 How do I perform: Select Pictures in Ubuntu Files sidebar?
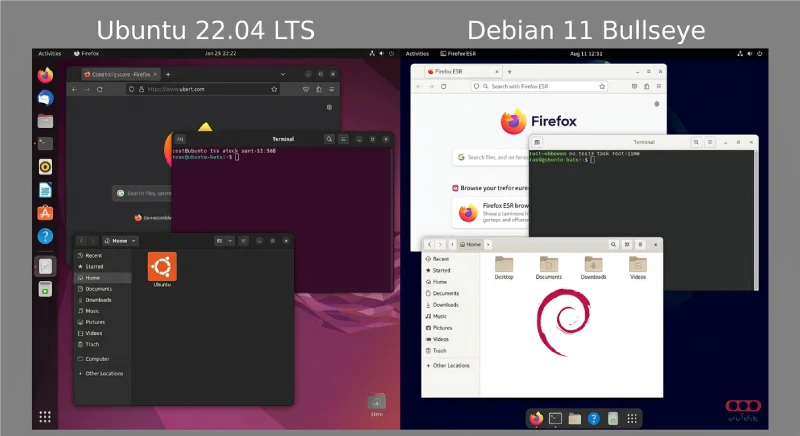(103, 322)
